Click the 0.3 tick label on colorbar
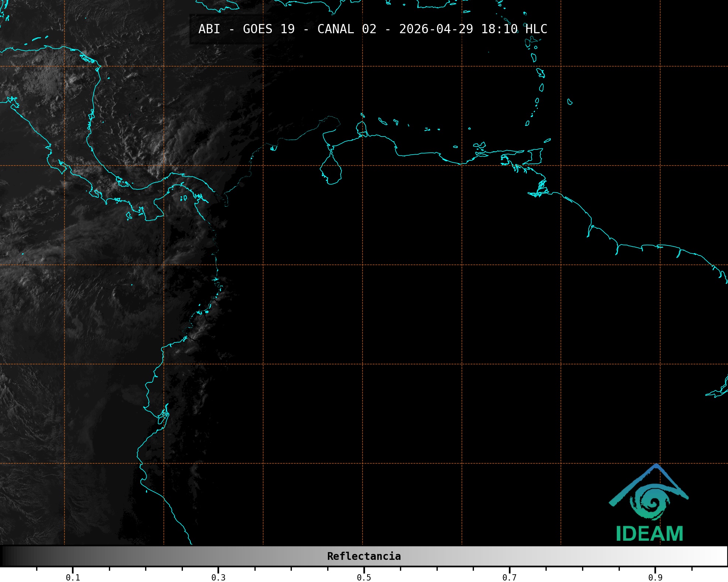728x582 pixels. click(x=218, y=578)
